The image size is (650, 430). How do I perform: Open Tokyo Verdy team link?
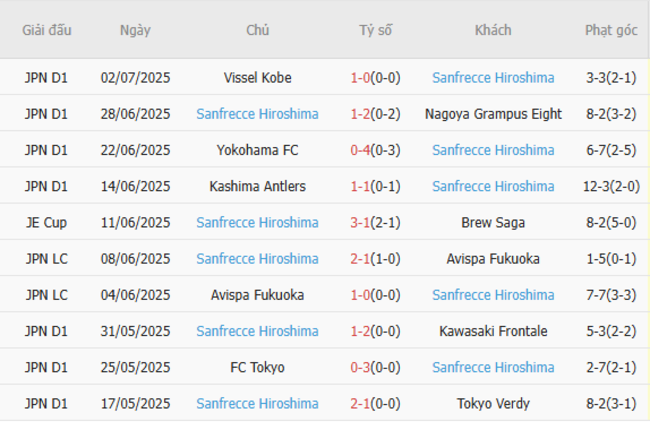[x=493, y=403]
